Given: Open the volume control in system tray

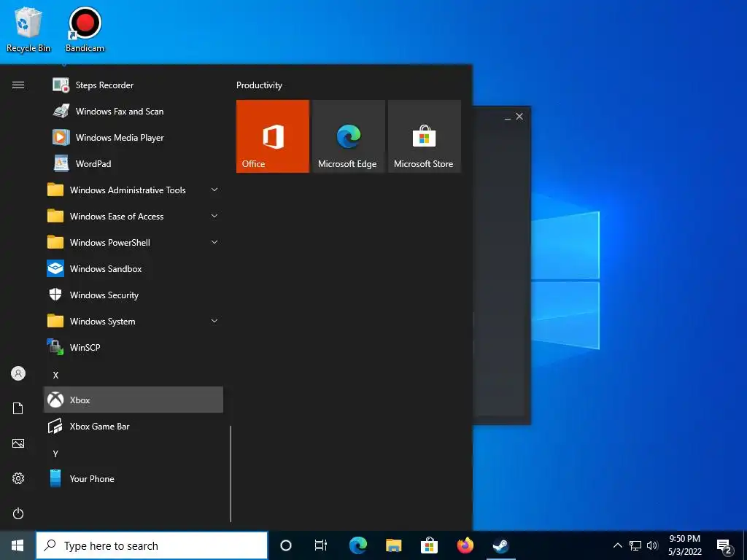Looking at the screenshot, I should click(652, 545).
